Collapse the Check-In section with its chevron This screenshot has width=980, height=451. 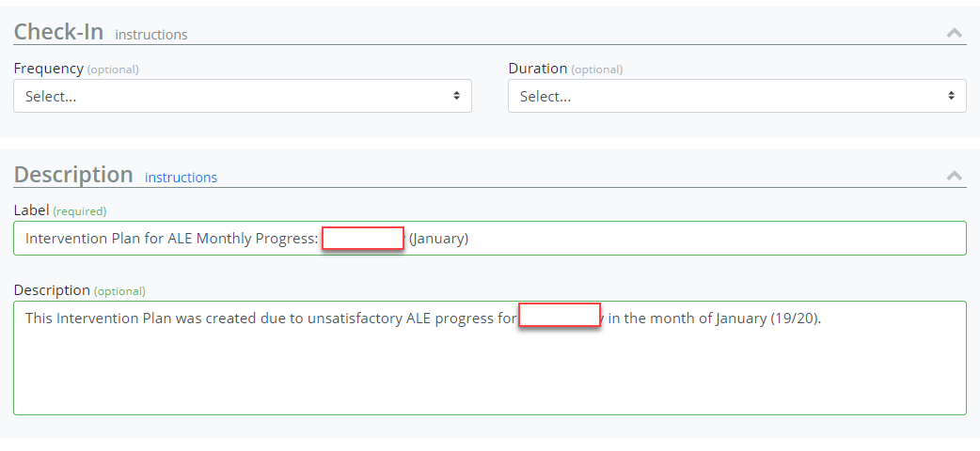point(954,33)
